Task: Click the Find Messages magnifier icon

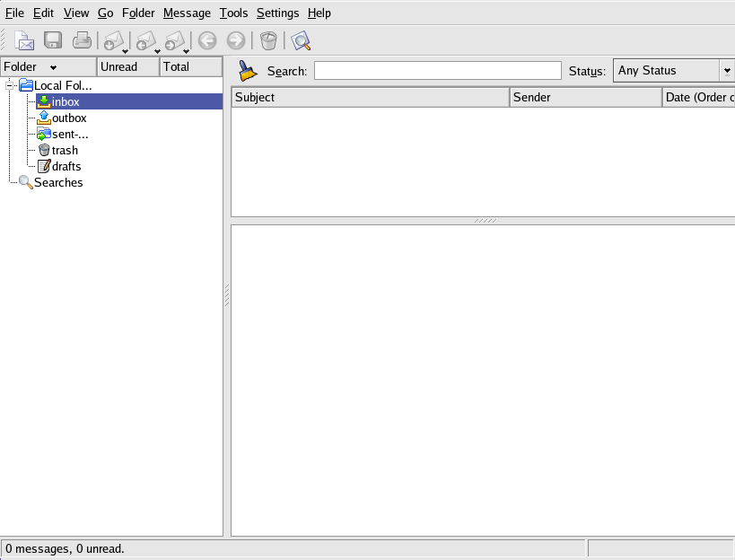Action: tap(301, 40)
